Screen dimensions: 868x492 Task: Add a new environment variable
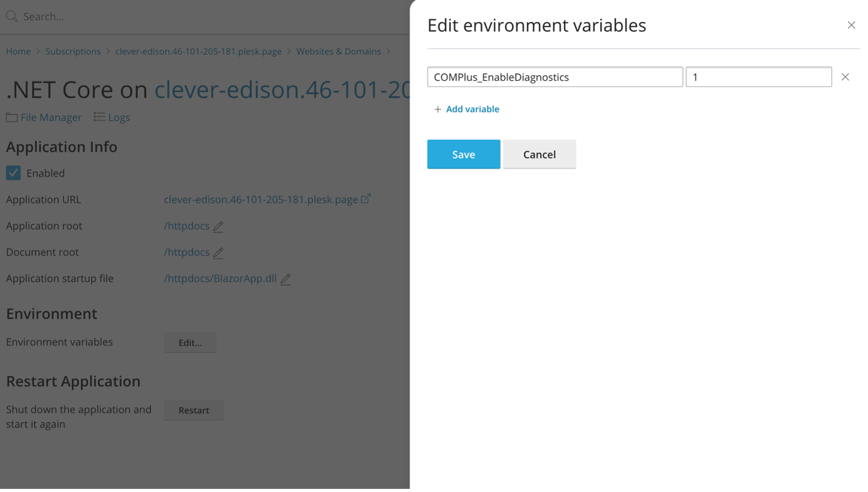[467, 109]
